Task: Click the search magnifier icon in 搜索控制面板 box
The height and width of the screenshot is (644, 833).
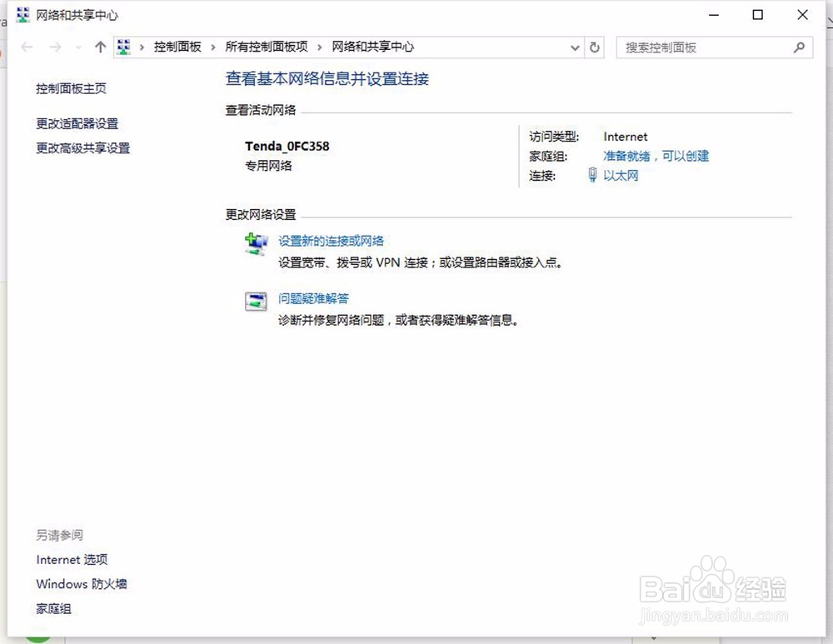Action: click(799, 47)
